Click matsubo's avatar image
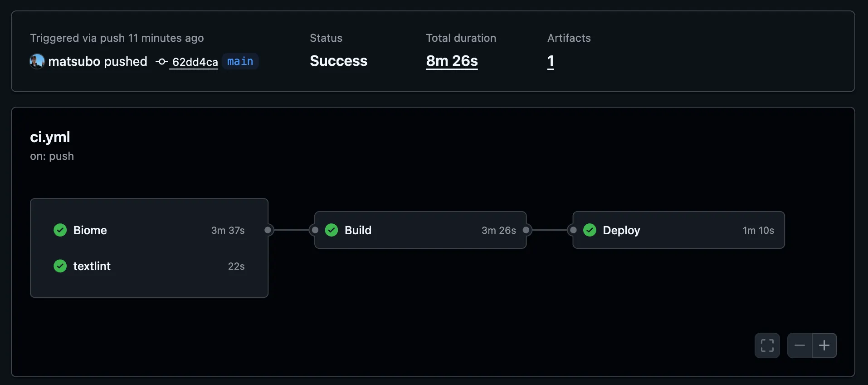Image resolution: width=868 pixels, height=385 pixels. (37, 61)
